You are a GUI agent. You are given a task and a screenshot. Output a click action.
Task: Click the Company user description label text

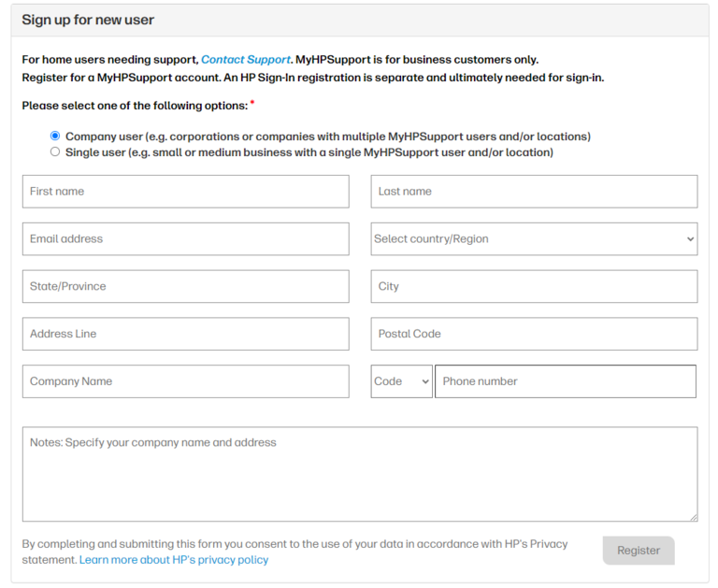pos(327,136)
